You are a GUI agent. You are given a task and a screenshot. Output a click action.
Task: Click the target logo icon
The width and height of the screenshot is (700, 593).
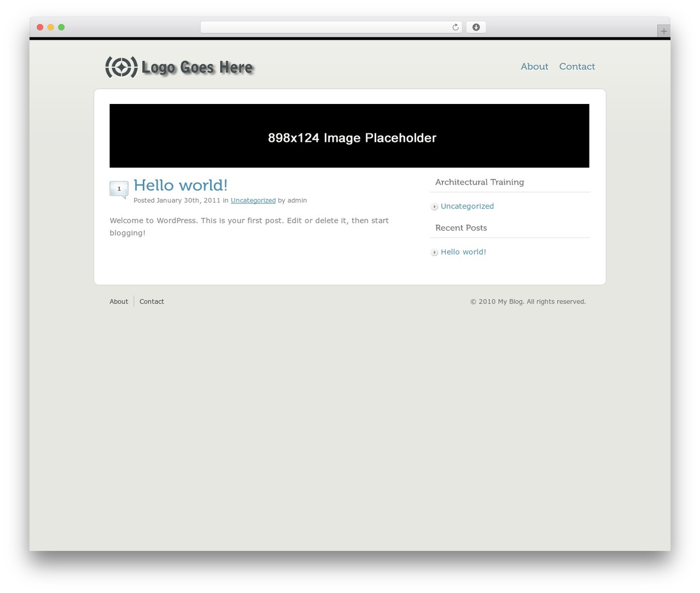point(121,67)
